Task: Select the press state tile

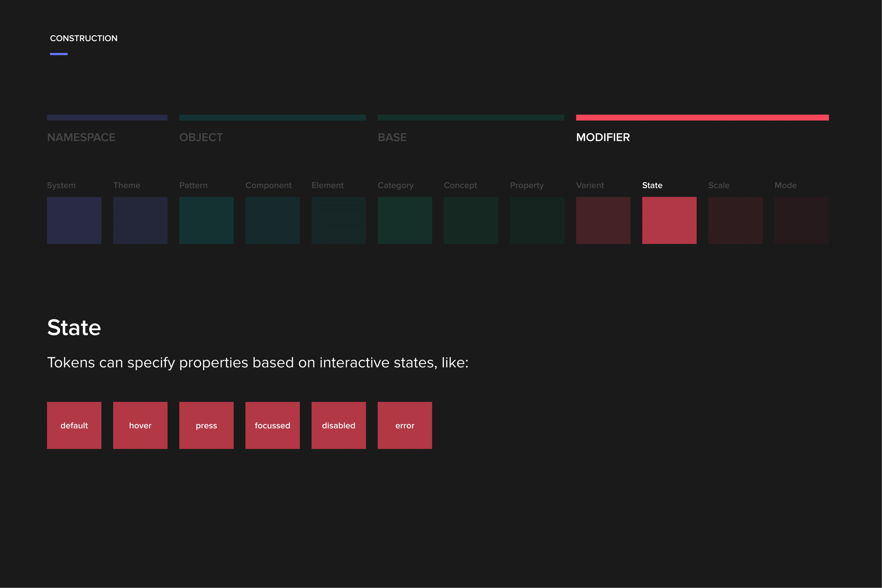Action: pos(206,425)
